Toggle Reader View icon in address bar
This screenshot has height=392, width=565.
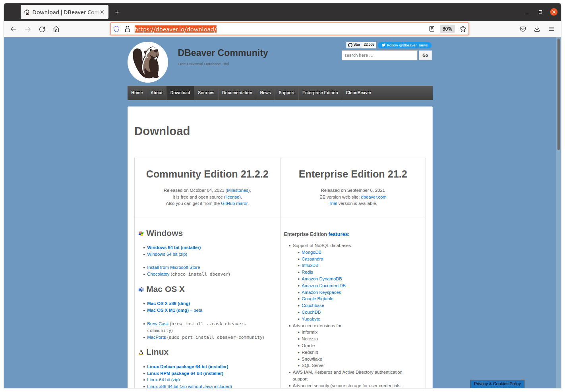(432, 29)
